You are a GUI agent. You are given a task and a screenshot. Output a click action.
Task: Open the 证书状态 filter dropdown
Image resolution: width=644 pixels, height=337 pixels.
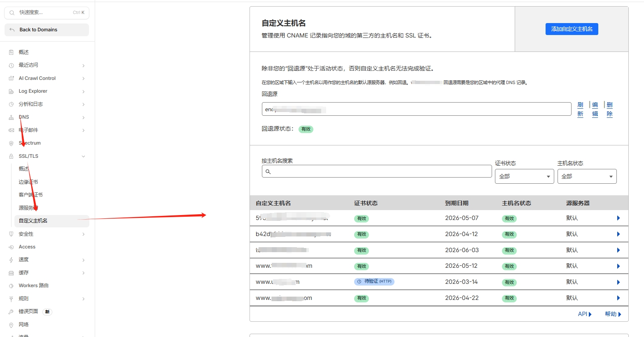point(524,176)
